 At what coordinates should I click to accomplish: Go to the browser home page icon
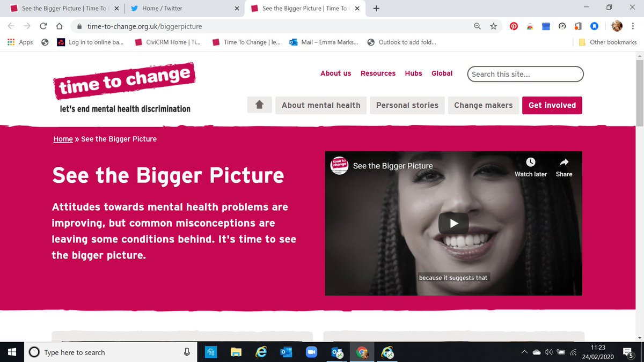60,26
